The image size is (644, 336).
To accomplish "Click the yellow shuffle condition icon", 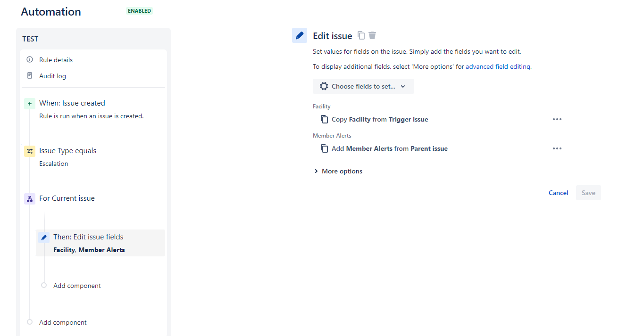I will pyautogui.click(x=30, y=151).
